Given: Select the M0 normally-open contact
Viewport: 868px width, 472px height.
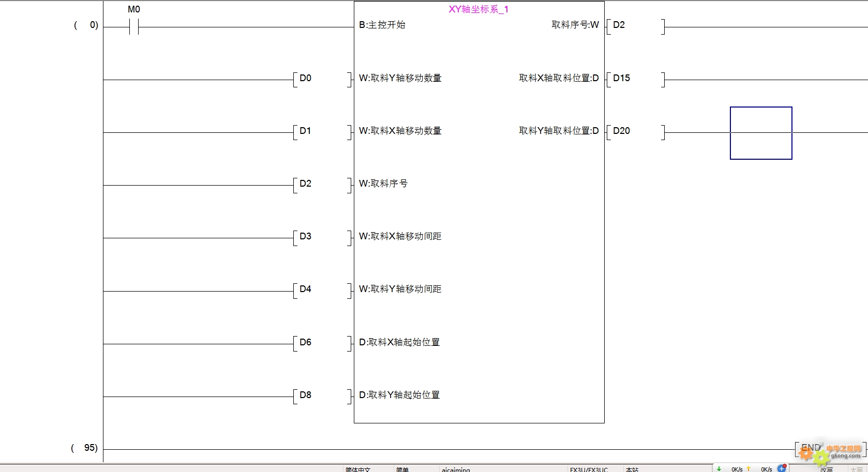Looking at the screenshot, I should pyautogui.click(x=134, y=26).
